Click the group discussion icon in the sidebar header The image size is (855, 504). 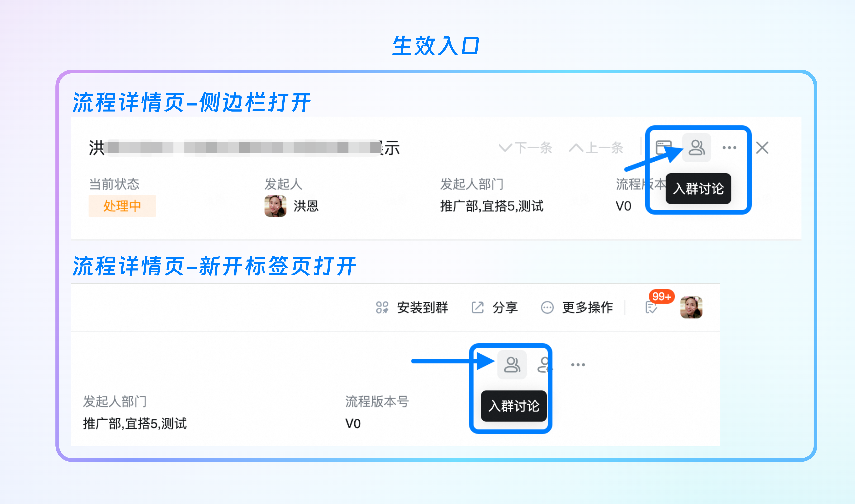697,148
